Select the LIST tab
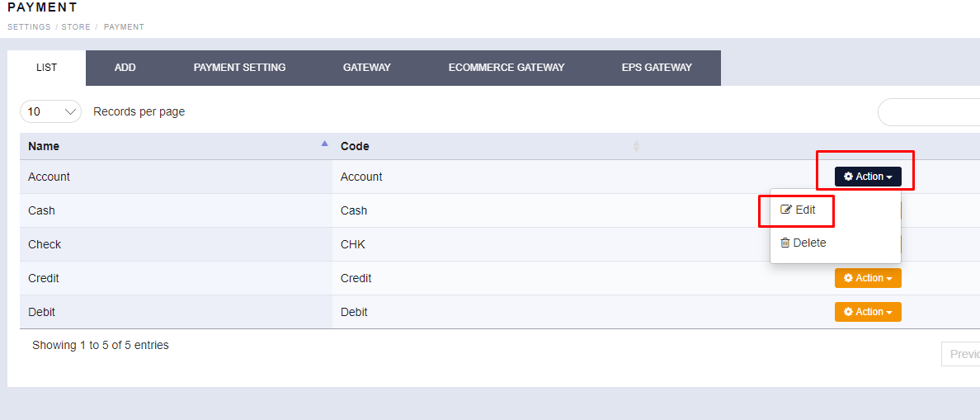This screenshot has width=980, height=420. pos(47,68)
